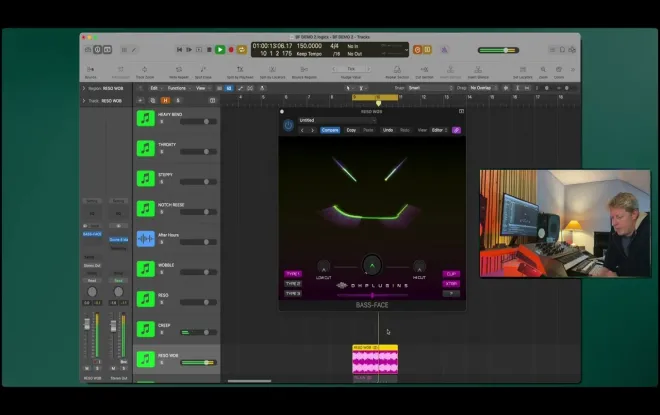Open the Library icon in control bar

pyautogui.click(x=88, y=50)
